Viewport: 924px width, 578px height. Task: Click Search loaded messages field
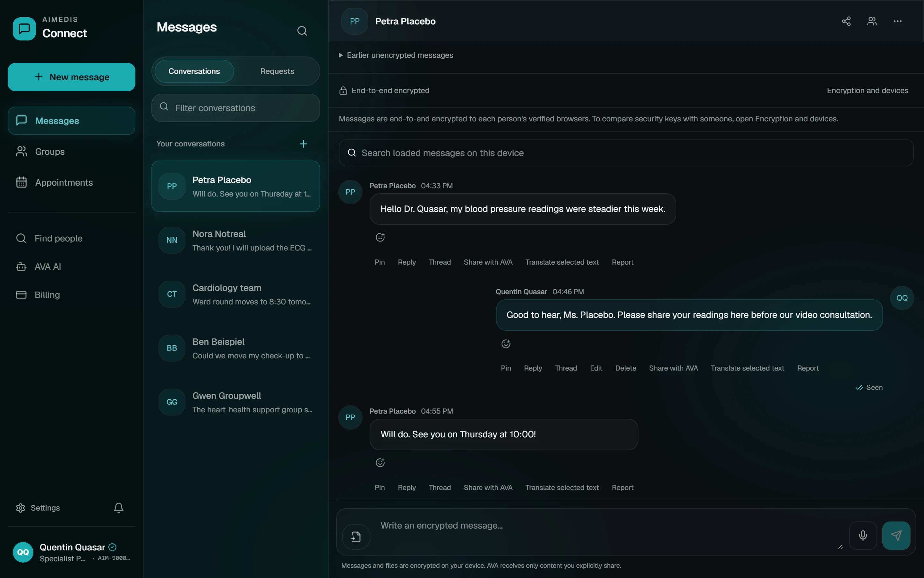pyautogui.click(x=626, y=153)
